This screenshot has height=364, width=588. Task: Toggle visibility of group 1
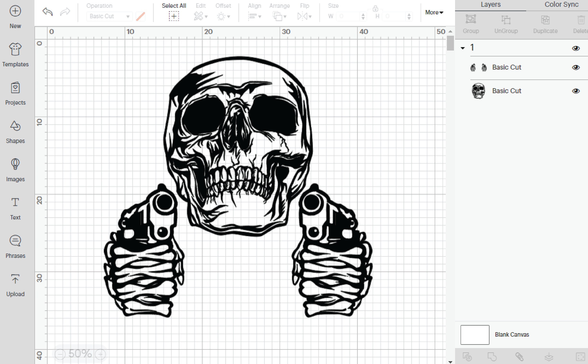(576, 48)
